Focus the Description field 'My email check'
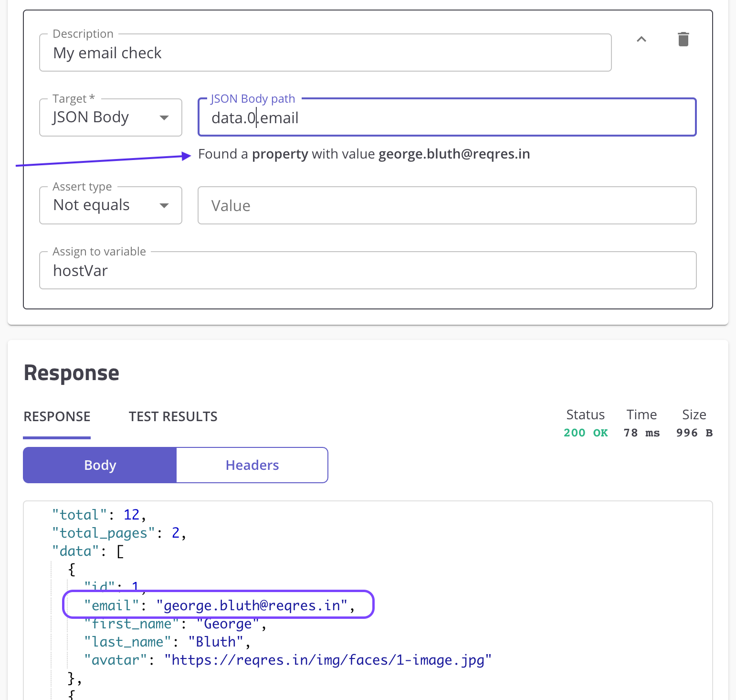 coord(325,53)
